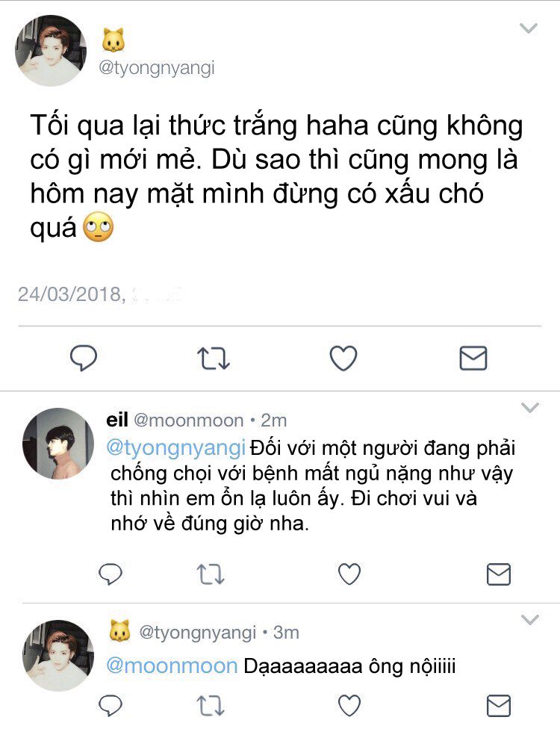Viewport: 560px width, 729px height.
Task: Retweet eil's reply tweet
Action: (211, 574)
